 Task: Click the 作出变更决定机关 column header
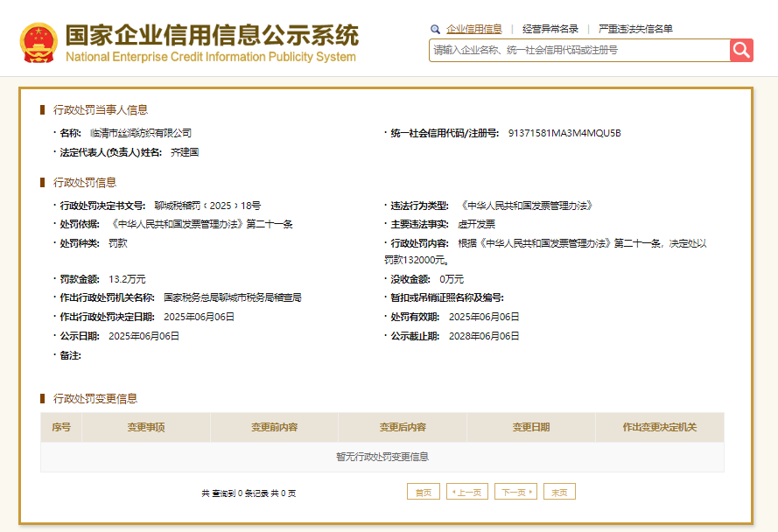659,427
